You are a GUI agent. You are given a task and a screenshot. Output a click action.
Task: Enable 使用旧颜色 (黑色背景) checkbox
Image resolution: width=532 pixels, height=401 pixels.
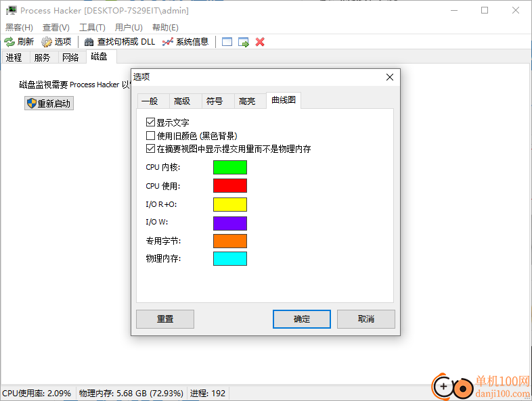point(151,136)
